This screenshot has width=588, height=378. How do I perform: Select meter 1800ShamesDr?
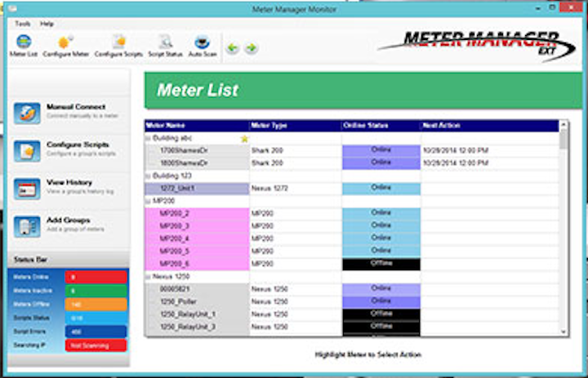click(x=197, y=163)
